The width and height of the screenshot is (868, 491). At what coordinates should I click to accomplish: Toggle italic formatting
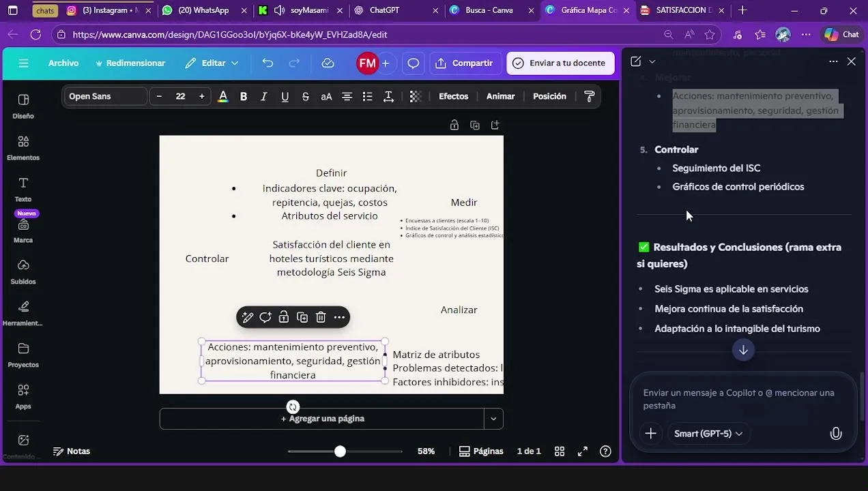click(264, 96)
